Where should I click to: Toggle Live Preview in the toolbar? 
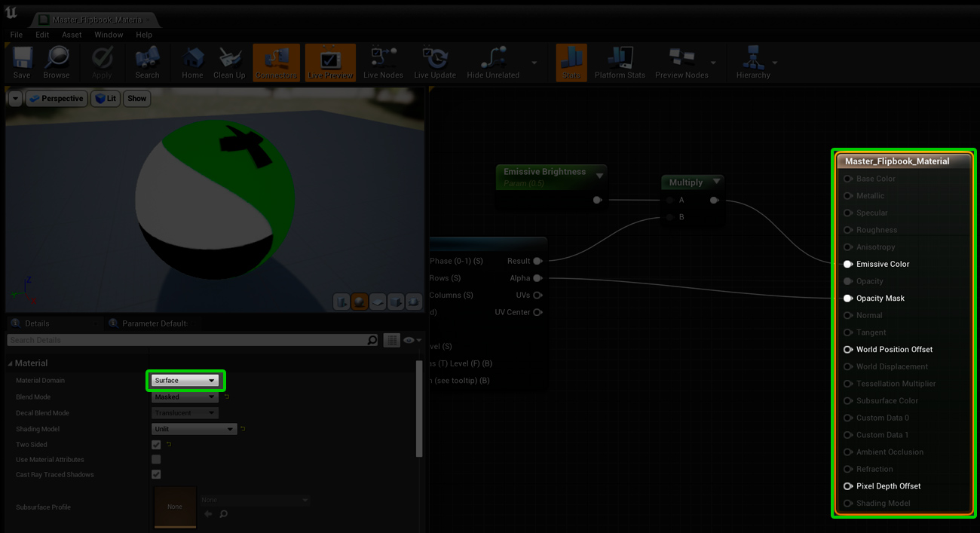tap(330, 63)
